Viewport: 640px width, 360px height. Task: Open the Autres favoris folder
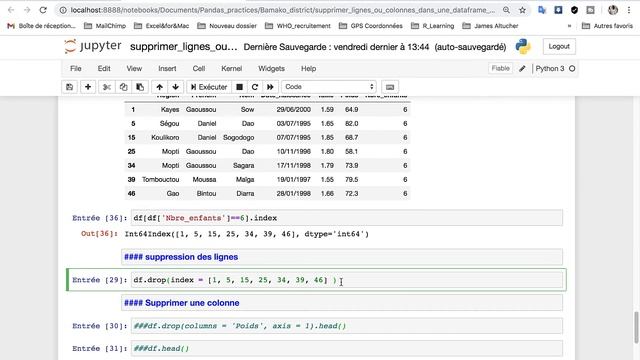607,26
